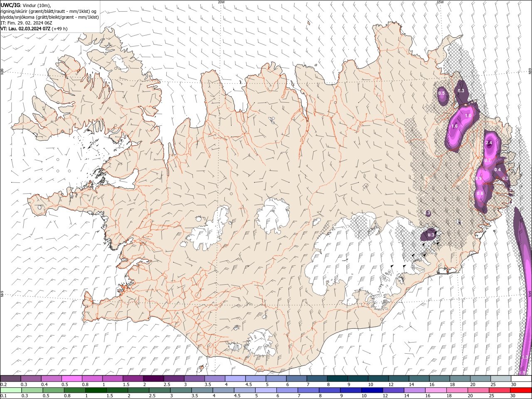Select the 16 light pink swatch in lower legend

click(435, 390)
